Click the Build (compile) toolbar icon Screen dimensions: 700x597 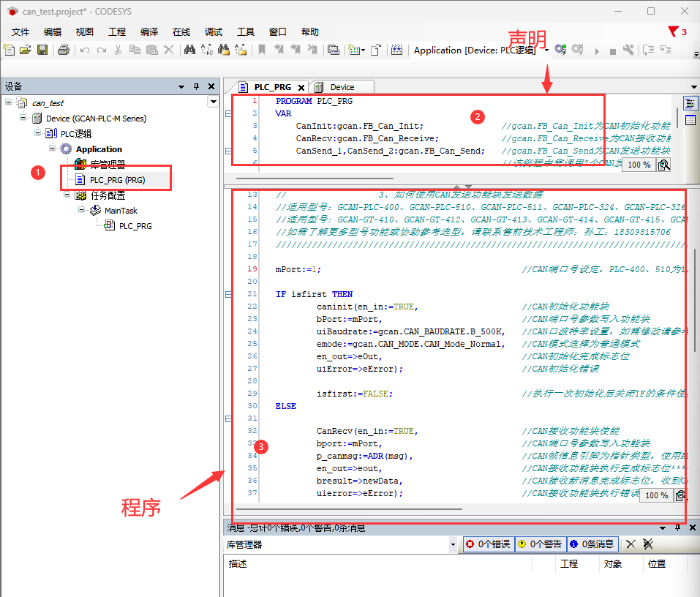396,50
